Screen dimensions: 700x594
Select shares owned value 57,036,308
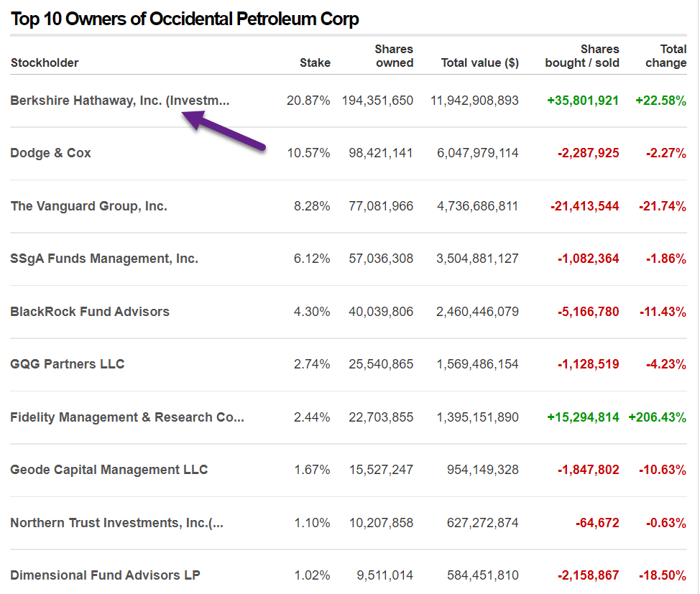coord(381,259)
